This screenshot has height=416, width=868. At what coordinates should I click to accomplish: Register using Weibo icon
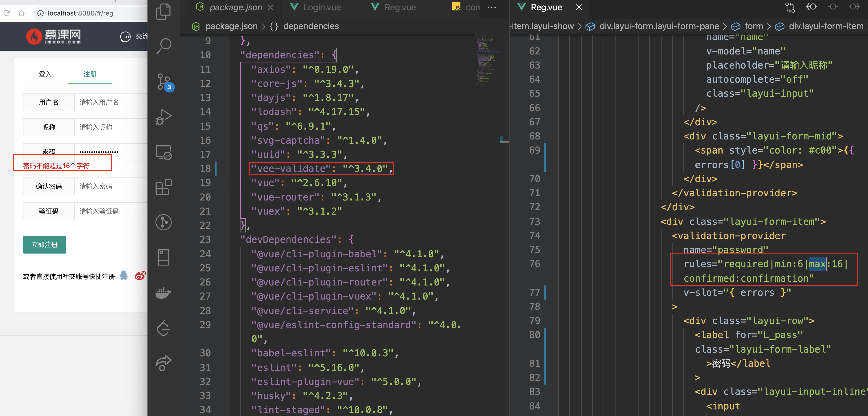coord(140,275)
